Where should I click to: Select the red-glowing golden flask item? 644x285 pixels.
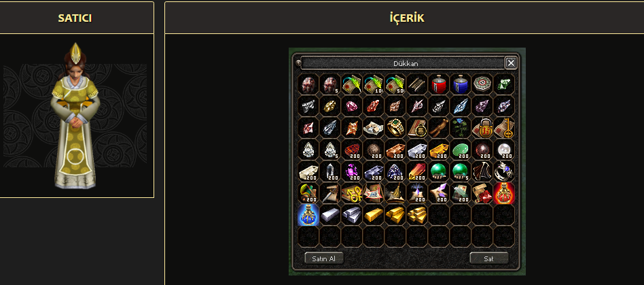pos(504,193)
